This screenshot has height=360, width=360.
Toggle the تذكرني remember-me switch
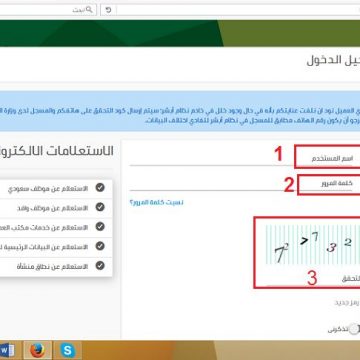(354, 329)
